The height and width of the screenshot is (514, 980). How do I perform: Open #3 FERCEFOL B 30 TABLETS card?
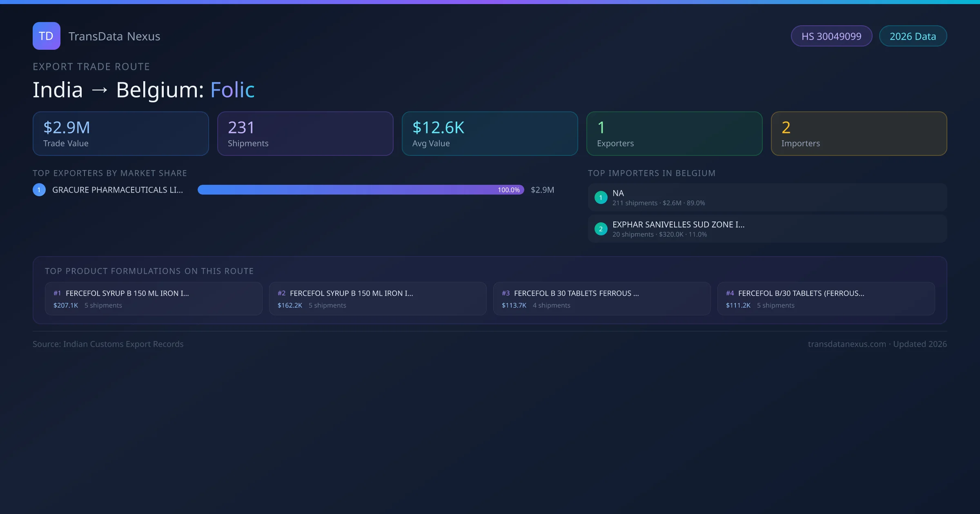pyautogui.click(x=602, y=299)
